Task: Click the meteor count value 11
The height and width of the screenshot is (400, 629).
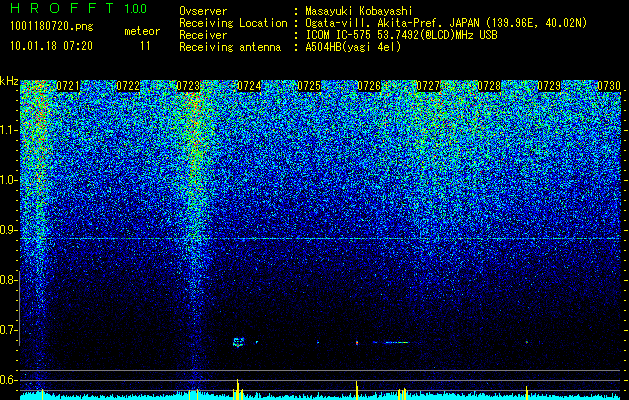Action: (x=145, y=46)
